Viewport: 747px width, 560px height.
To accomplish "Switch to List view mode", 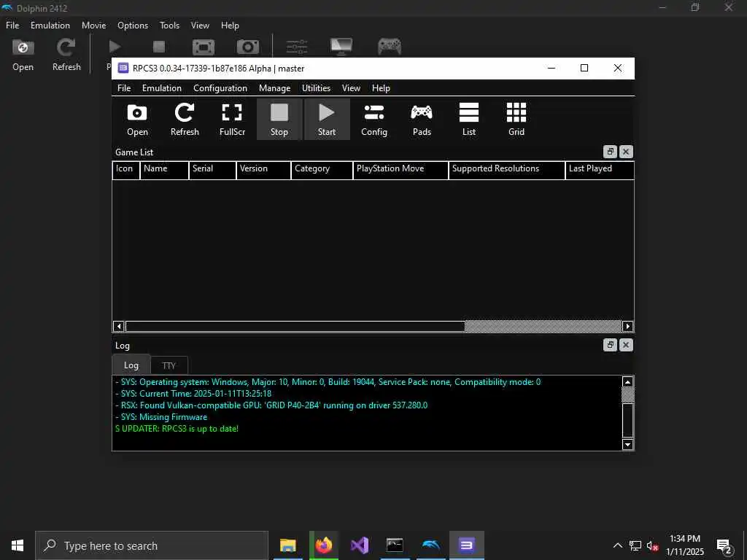I will point(469,119).
